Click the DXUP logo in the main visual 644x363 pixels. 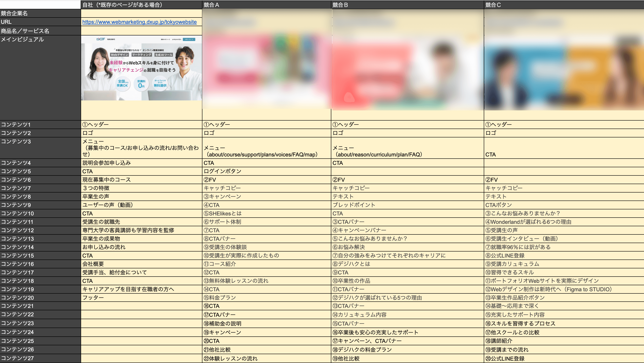tap(101, 39)
